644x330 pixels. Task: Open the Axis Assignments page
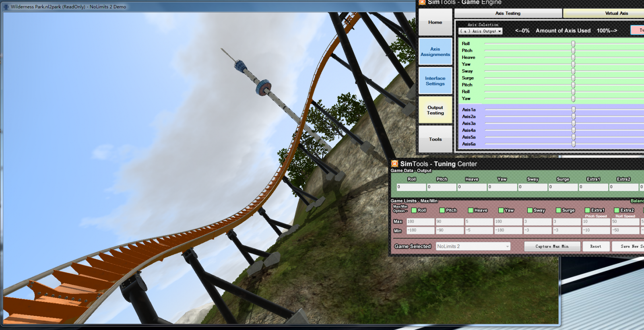[435, 52]
